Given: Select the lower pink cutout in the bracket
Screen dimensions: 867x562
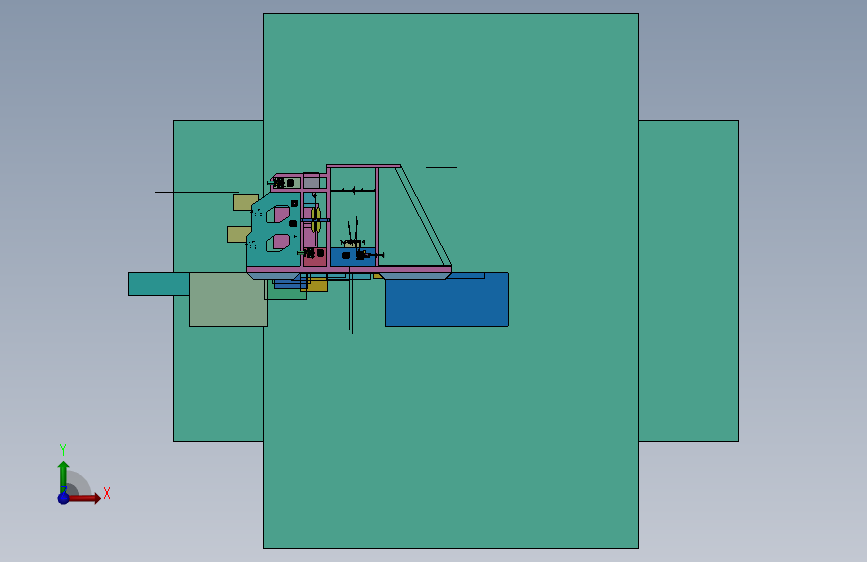Looking at the screenshot, I should (281, 242).
